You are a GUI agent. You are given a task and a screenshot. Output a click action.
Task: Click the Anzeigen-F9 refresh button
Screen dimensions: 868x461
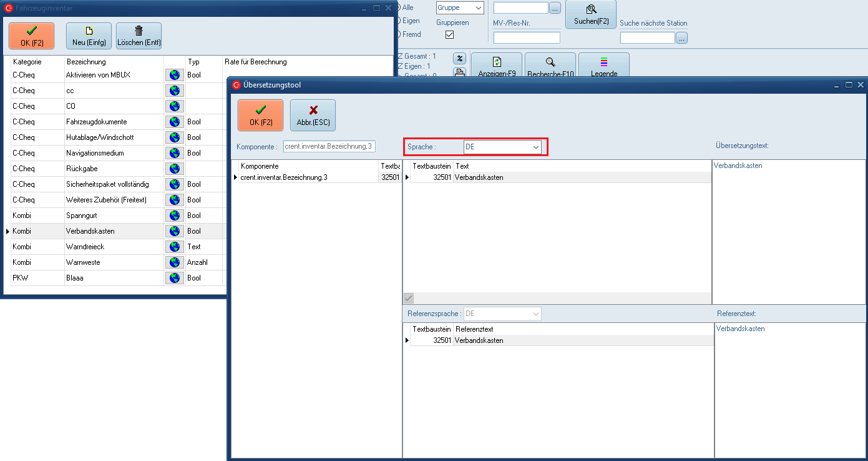(x=497, y=66)
